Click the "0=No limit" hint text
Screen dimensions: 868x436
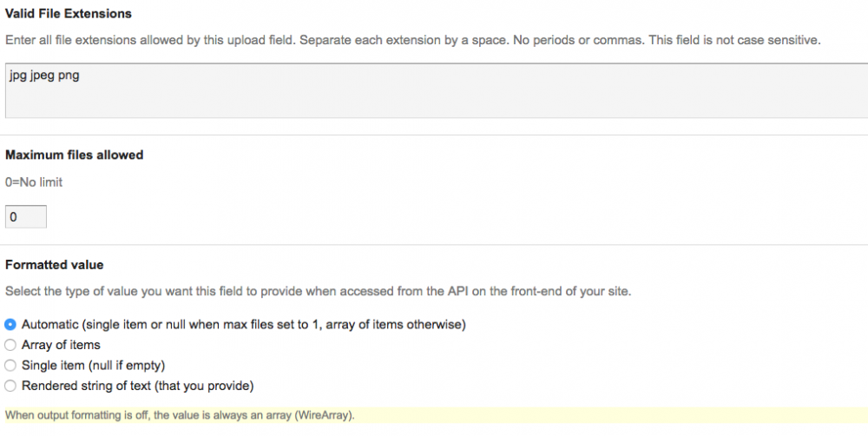click(x=34, y=182)
